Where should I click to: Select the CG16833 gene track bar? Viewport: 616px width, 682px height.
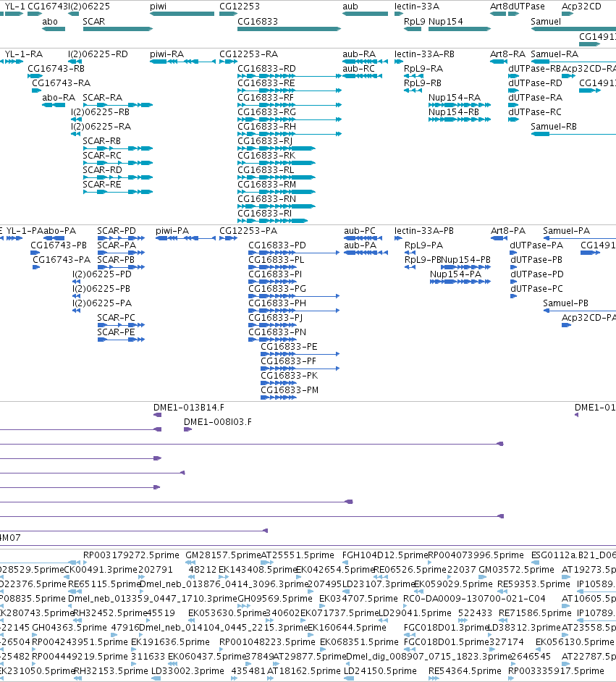coord(289,29)
